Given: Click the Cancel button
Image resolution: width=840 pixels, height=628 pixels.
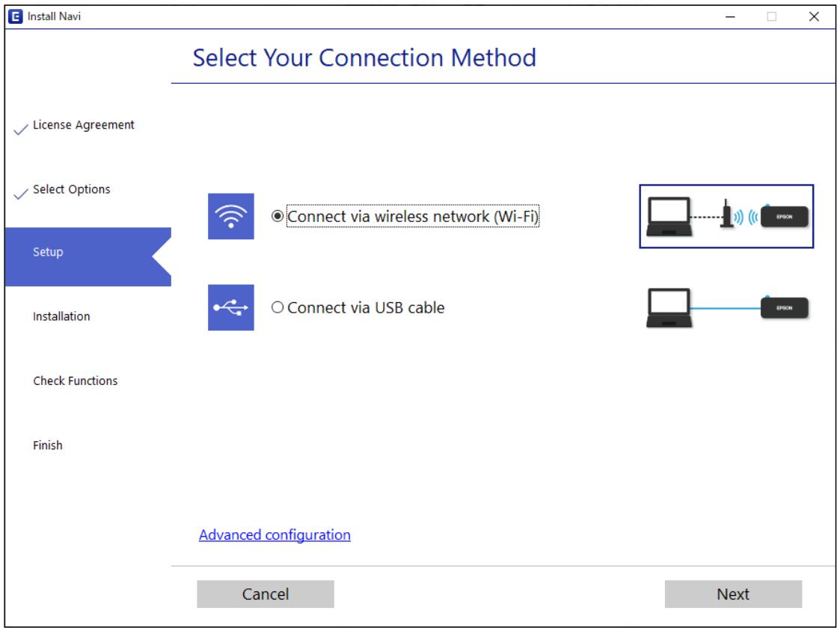Looking at the screenshot, I should click(x=266, y=594).
